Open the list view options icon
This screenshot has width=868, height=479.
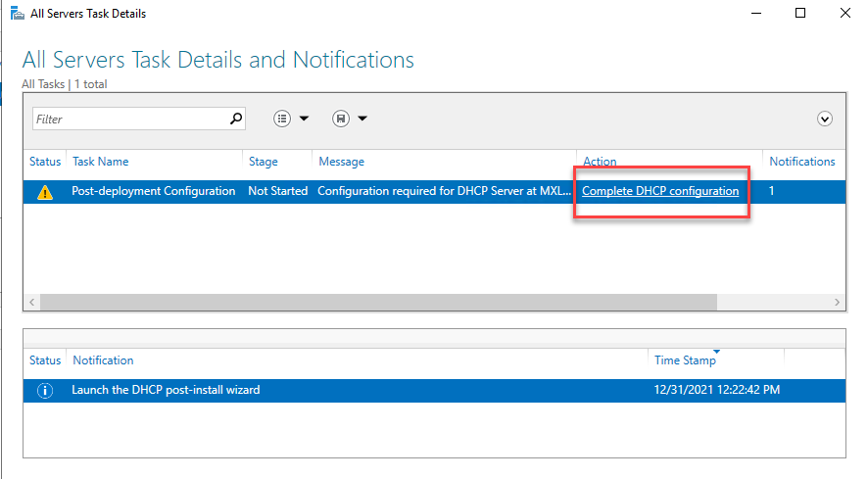(282, 119)
